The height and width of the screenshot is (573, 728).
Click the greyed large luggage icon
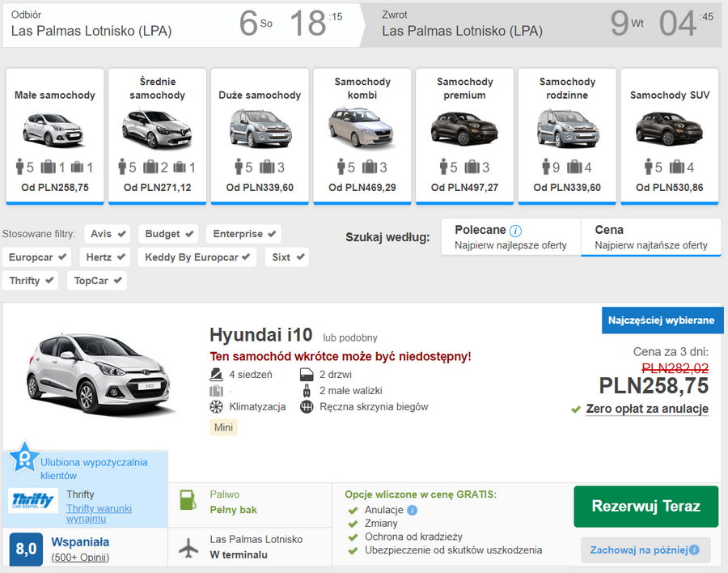coord(216,391)
